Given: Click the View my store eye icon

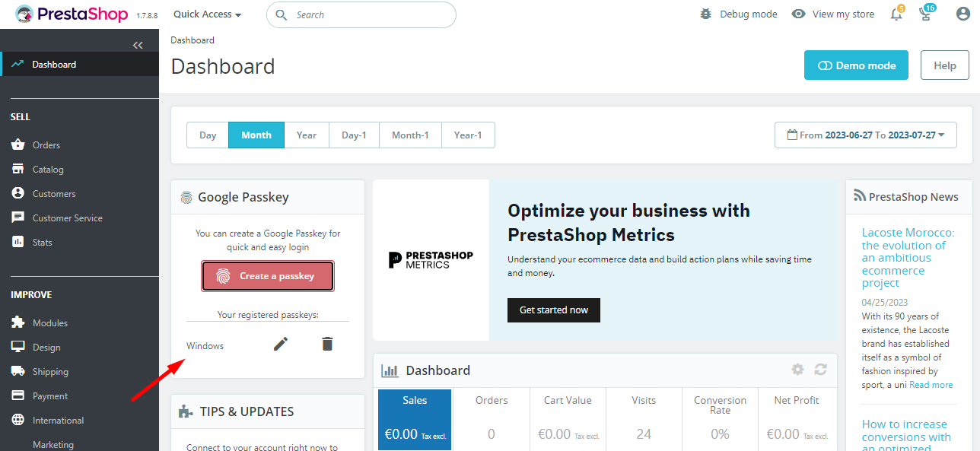Looking at the screenshot, I should click(x=798, y=14).
